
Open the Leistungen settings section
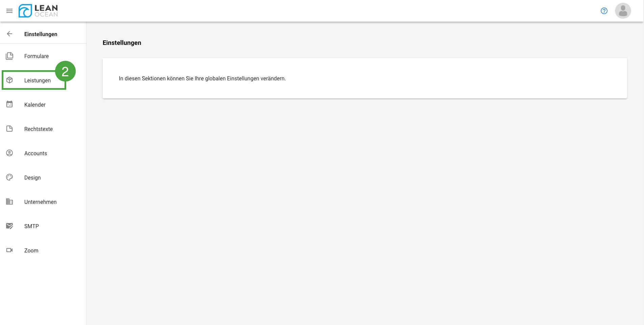click(37, 80)
